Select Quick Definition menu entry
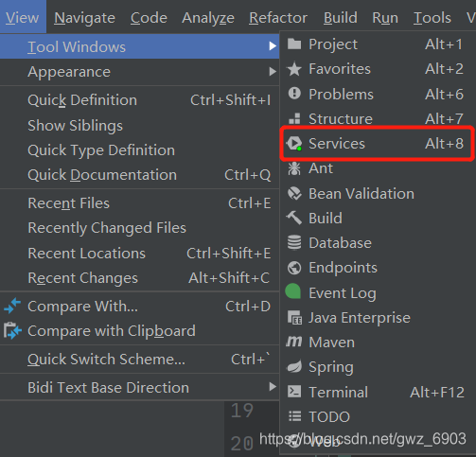 139,100
